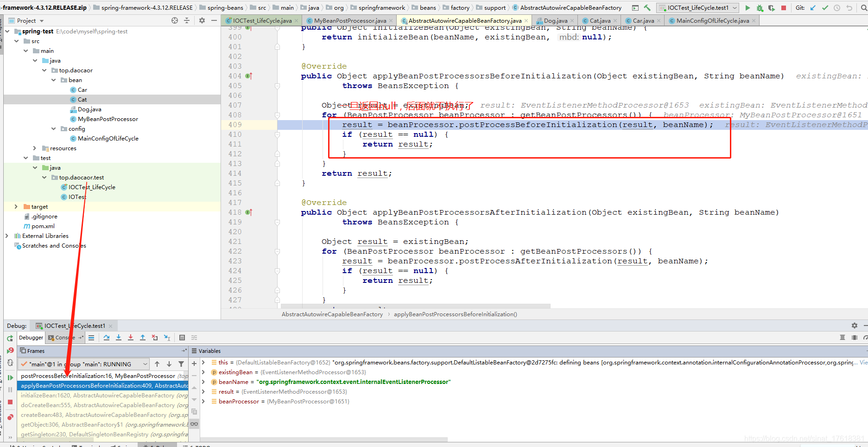Collapse the config package folder

pyautogui.click(x=54, y=129)
